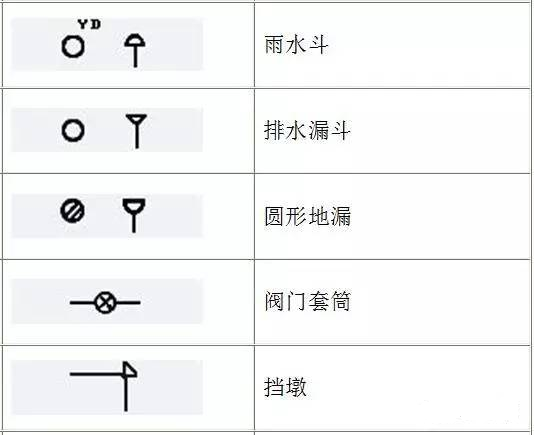This screenshot has width=534, height=435.
Task: Click the stem of the rain bucket symbol
Action: (x=135, y=57)
